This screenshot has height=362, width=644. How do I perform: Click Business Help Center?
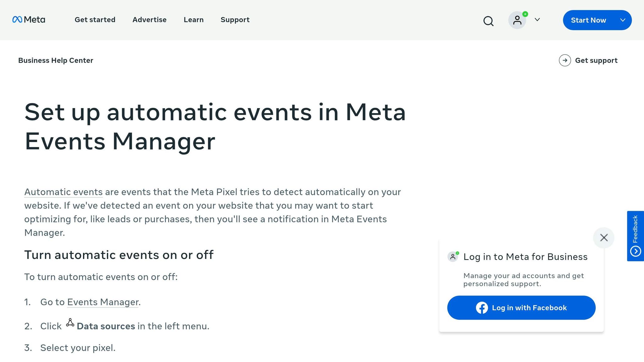(x=56, y=60)
